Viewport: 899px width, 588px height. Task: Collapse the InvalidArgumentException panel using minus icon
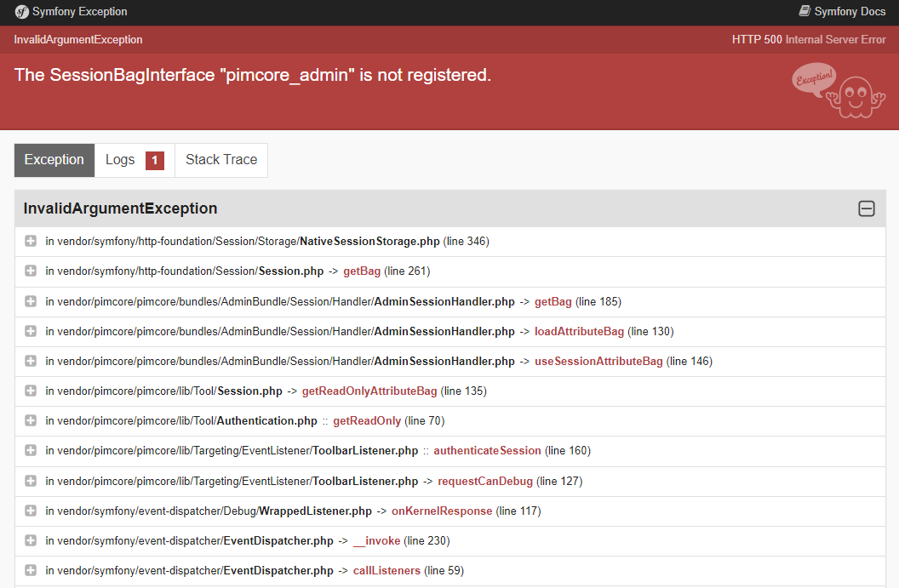pyautogui.click(x=867, y=208)
